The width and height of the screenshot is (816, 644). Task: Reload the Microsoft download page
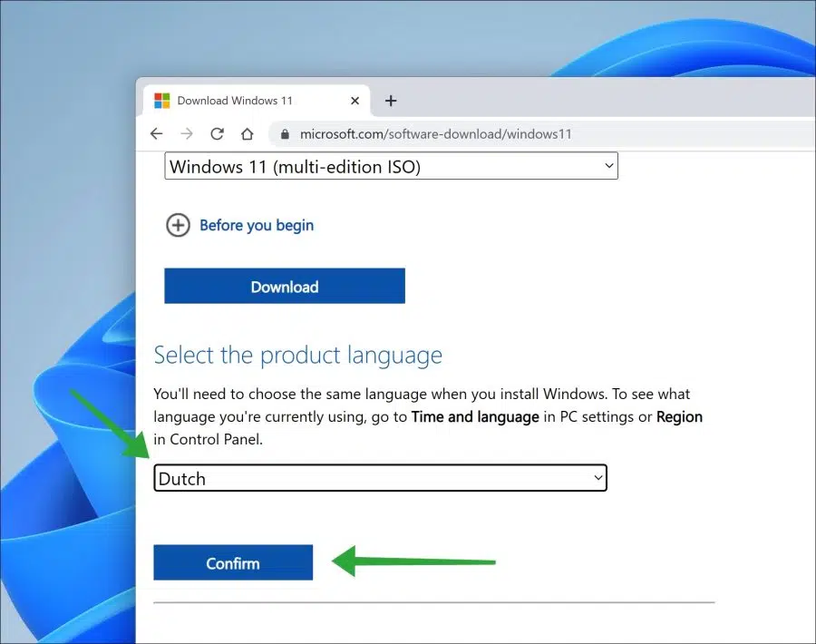[x=217, y=134]
